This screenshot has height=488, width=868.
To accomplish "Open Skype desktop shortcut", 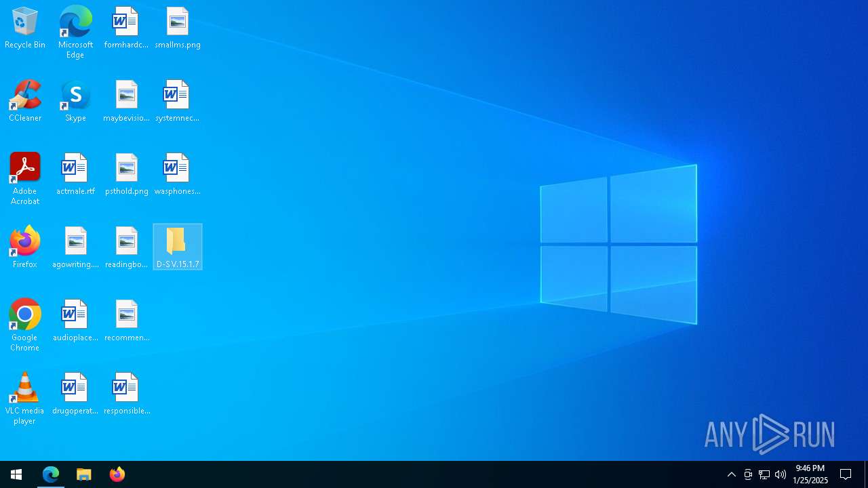I will pyautogui.click(x=75, y=102).
